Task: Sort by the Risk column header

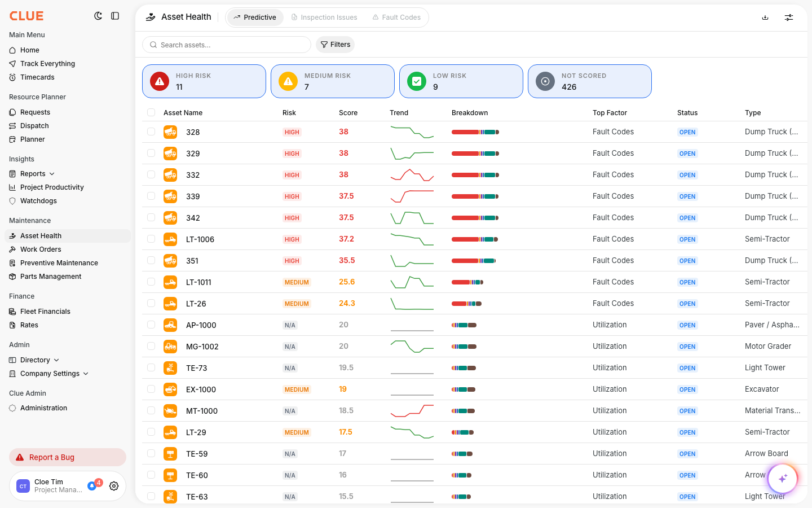Action: [x=289, y=113]
